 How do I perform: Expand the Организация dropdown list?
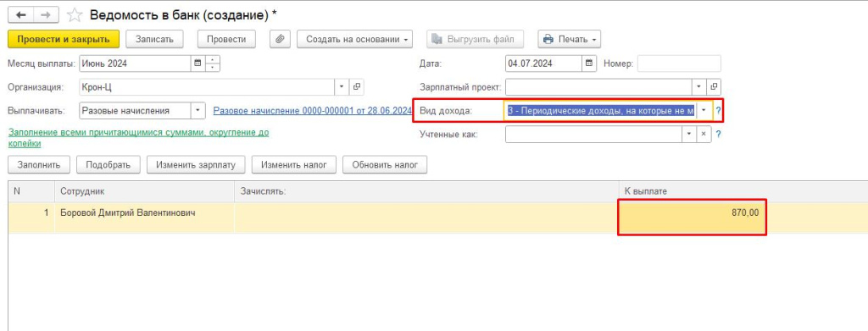click(342, 86)
